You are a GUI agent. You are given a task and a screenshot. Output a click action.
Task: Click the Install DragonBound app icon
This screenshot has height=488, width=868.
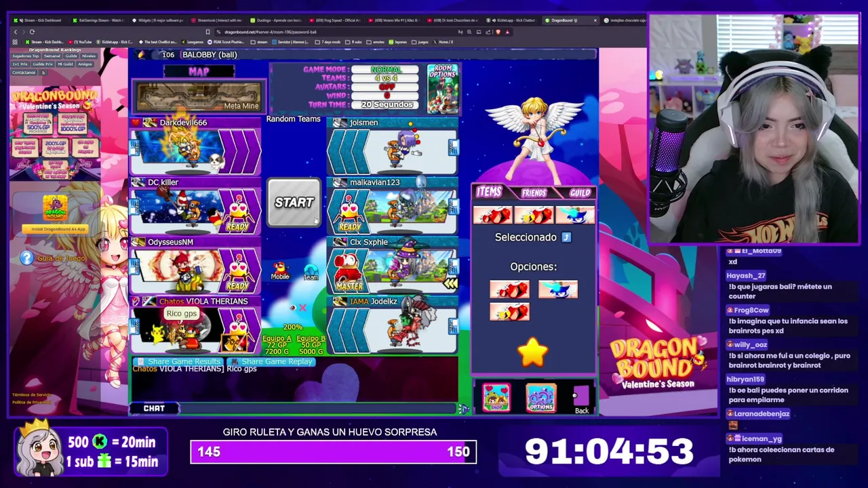55,208
